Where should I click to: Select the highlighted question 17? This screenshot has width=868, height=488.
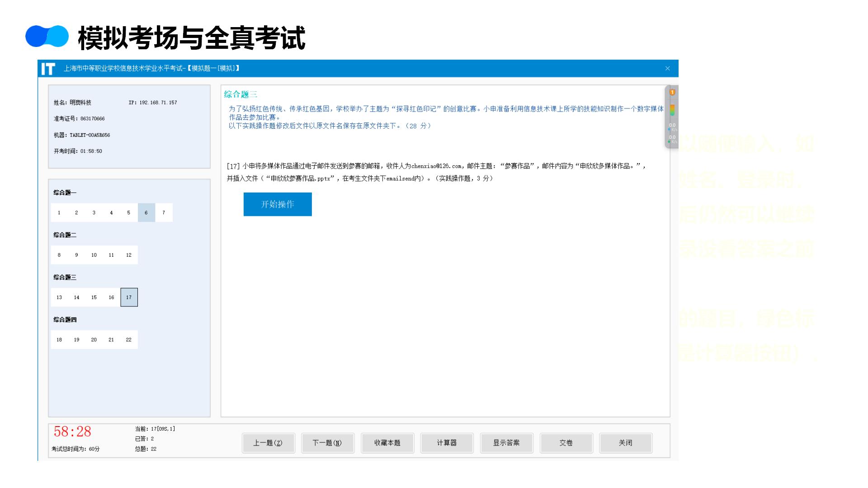pos(129,297)
